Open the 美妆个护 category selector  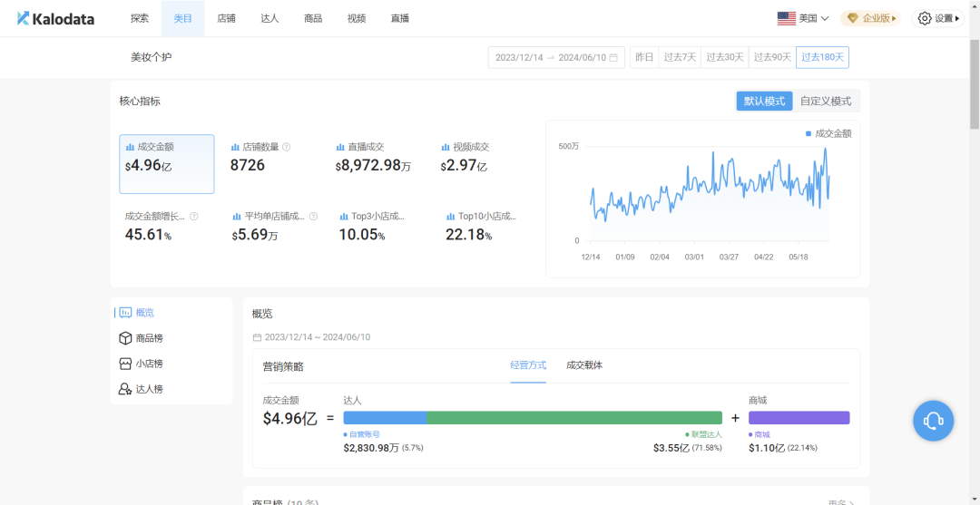click(x=151, y=57)
